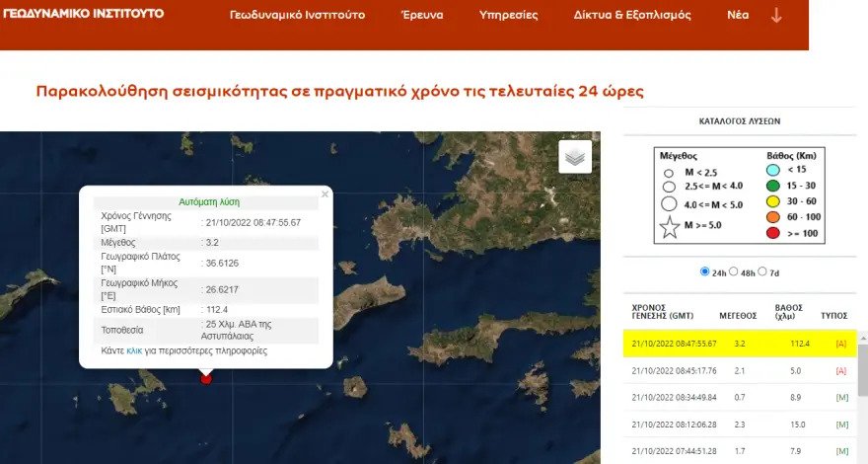Click the star icon for M >= 5.0
Viewport: 868px width, 464px height.
pos(670,227)
